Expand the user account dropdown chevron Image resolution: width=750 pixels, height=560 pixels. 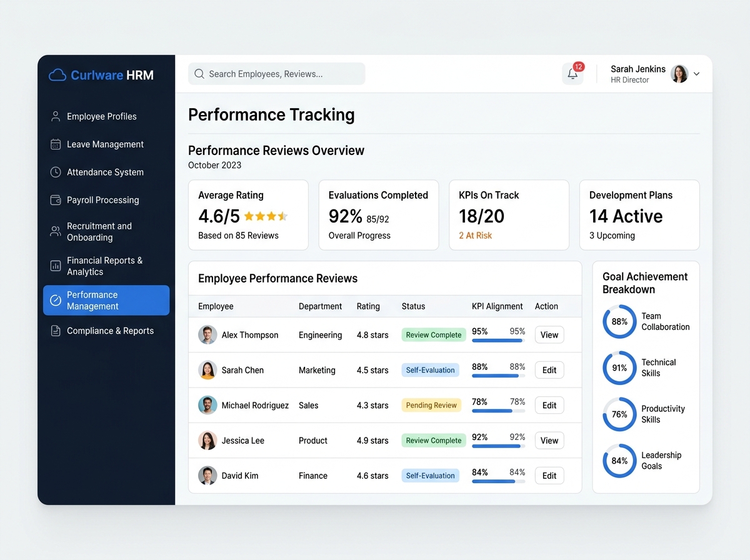click(x=697, y=74)
